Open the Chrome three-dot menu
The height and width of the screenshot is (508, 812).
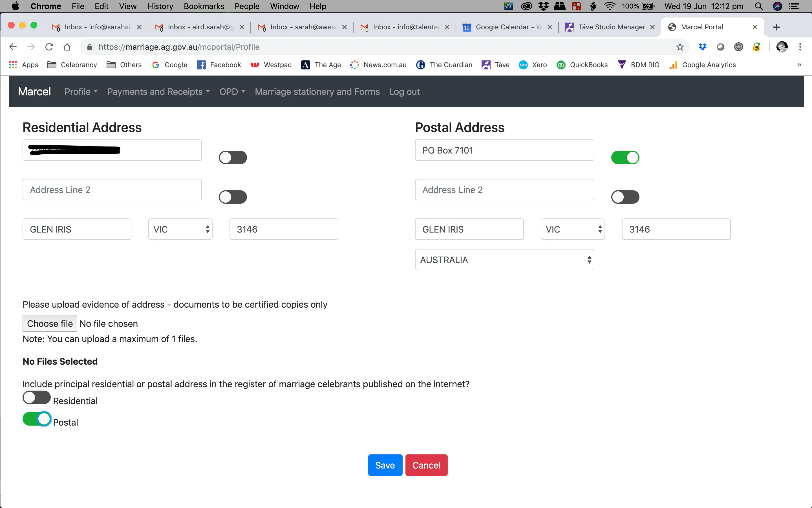[800, 47]
